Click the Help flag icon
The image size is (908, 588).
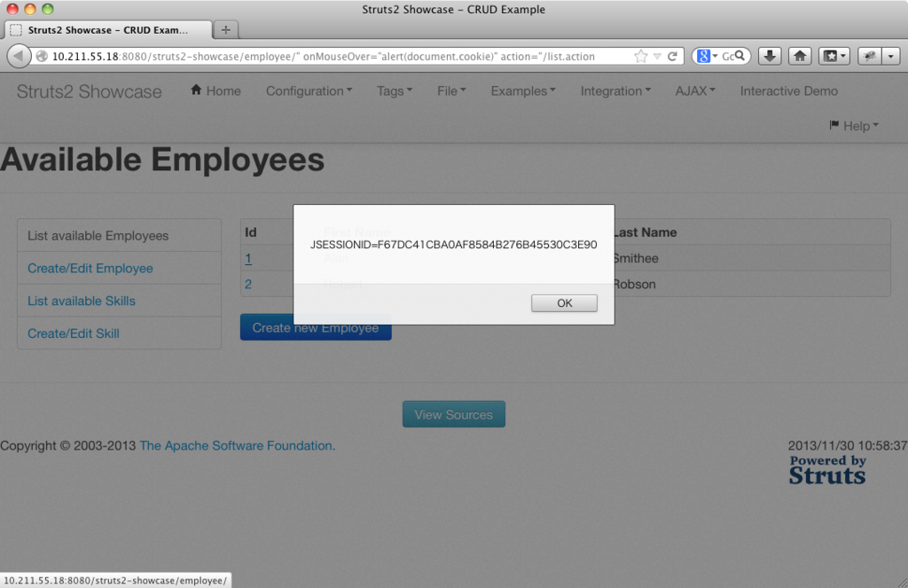click(834, 124)
